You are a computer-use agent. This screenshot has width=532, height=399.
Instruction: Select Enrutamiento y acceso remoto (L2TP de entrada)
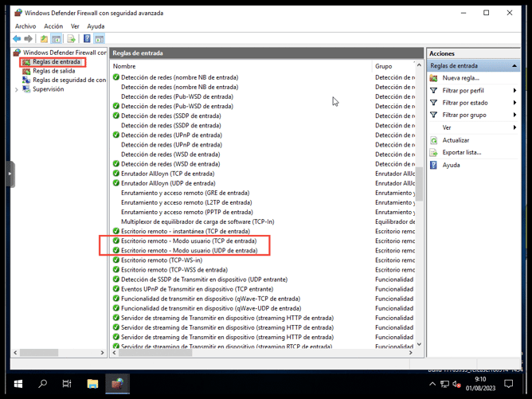(x=186, y=202)
